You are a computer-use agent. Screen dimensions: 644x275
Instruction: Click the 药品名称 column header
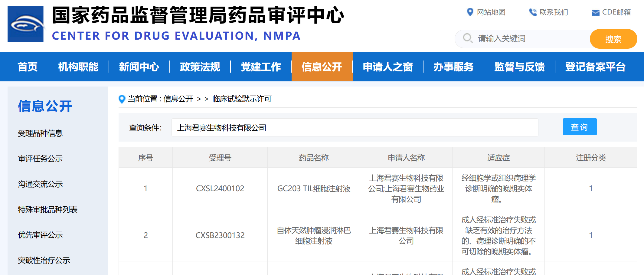[314, 158]
